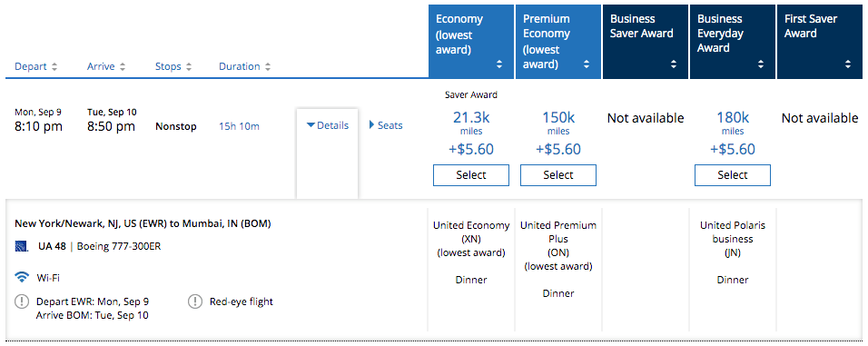Select the 21.3k miles Economy fare

pos(471,175)
